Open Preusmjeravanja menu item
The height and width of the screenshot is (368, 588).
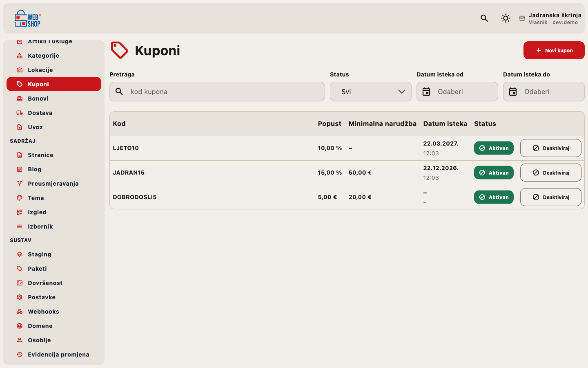click(x=54, y=184)
